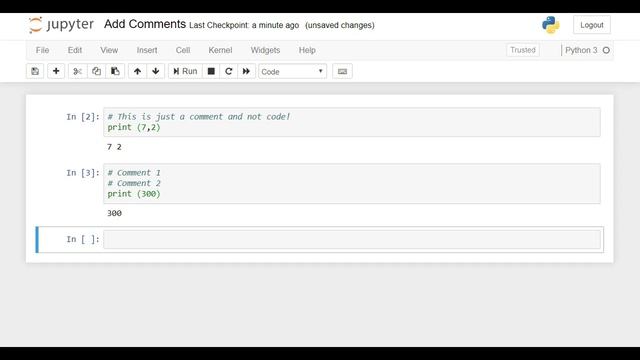Click the '7 2' output text
The image size is (640, 360).
[x=114, y=147]
